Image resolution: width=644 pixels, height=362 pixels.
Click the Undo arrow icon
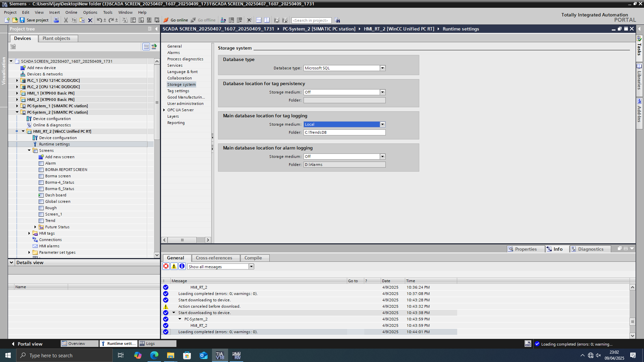point(99,20)
